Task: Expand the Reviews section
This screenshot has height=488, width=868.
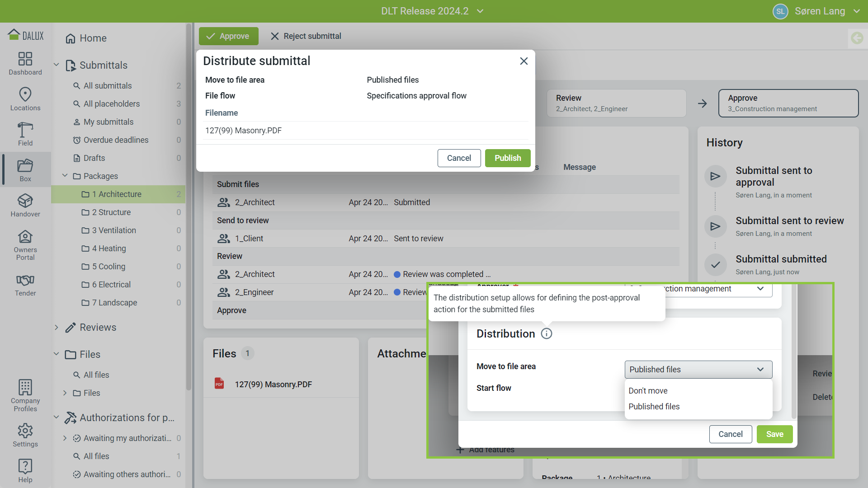Action: [57, 328]
